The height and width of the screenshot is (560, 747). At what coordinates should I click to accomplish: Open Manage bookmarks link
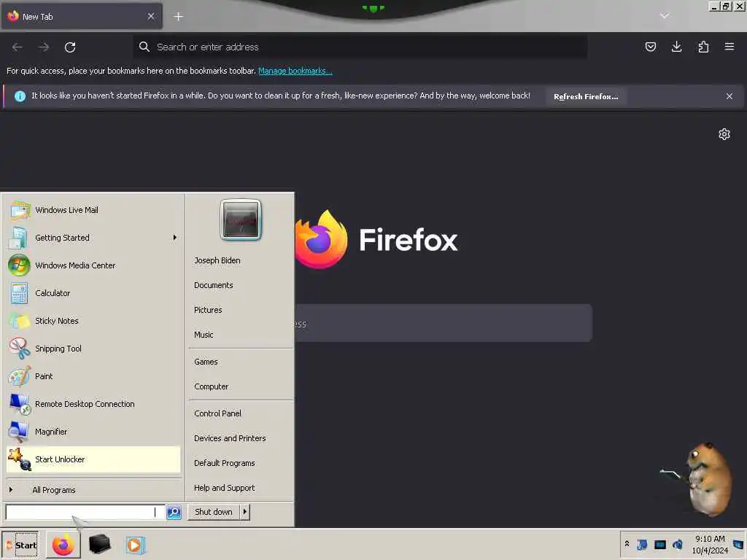(x=295, y=71)
